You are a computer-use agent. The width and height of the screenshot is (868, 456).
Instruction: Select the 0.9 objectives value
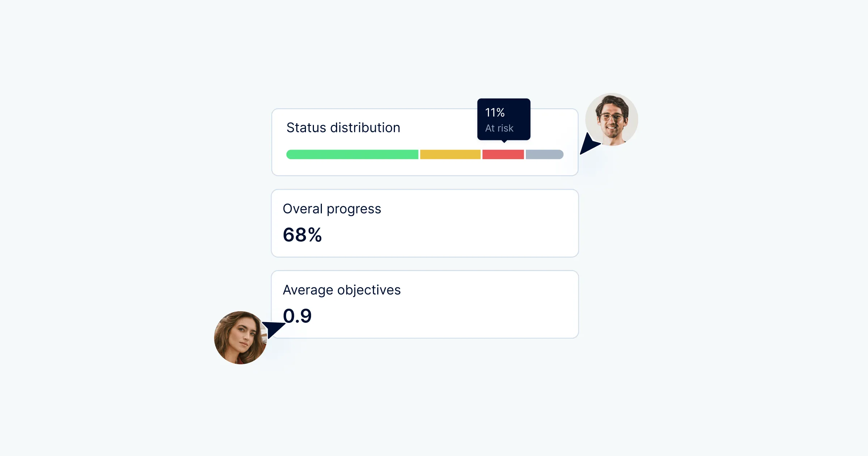pos(297,316)
